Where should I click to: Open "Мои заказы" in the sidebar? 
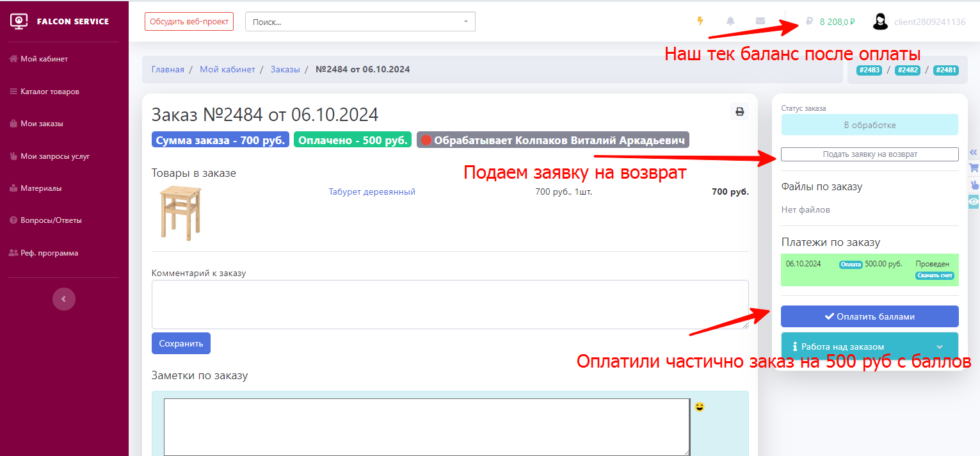pos(42,124)
